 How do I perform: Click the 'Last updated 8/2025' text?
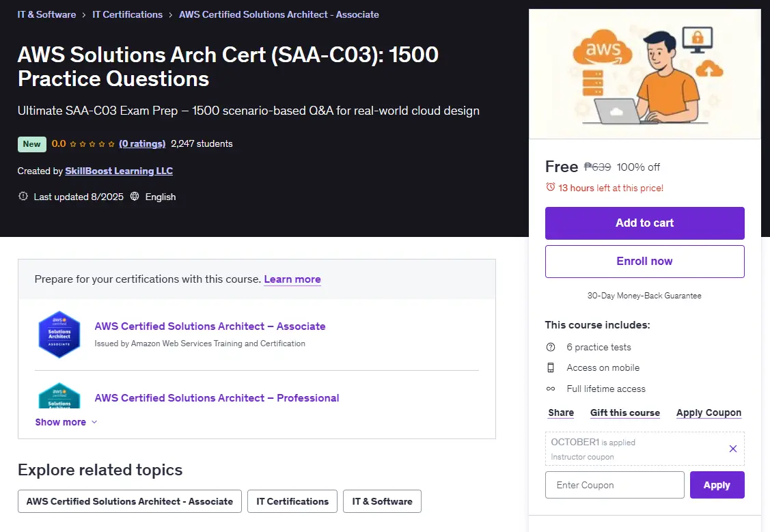click(79, 197)
